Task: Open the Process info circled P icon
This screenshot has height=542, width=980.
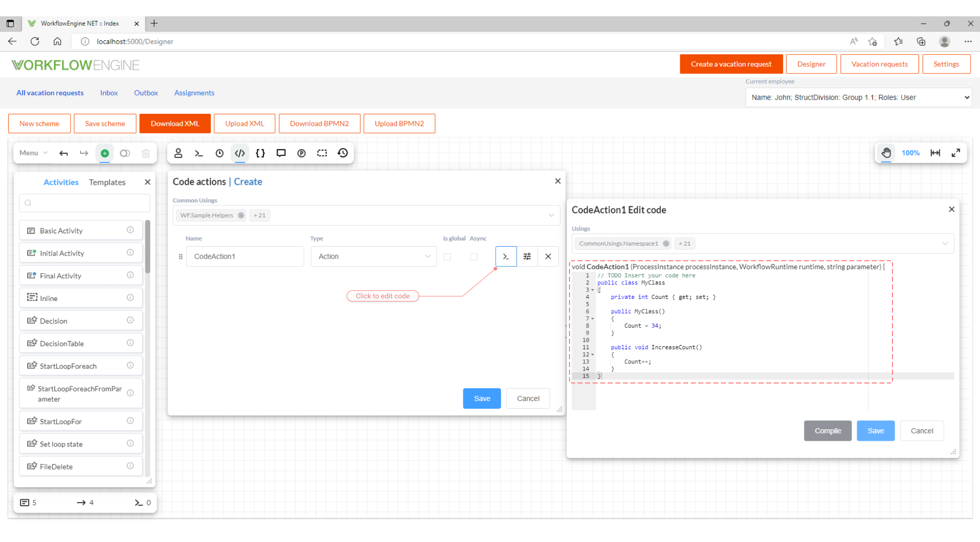Action: click(x=301, y=153)
